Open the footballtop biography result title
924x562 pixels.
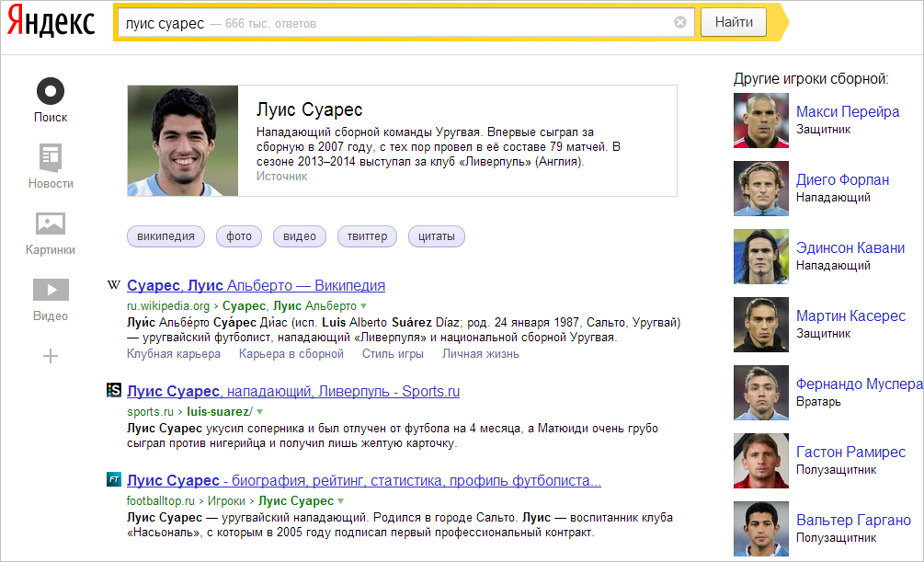coord(363,481)
